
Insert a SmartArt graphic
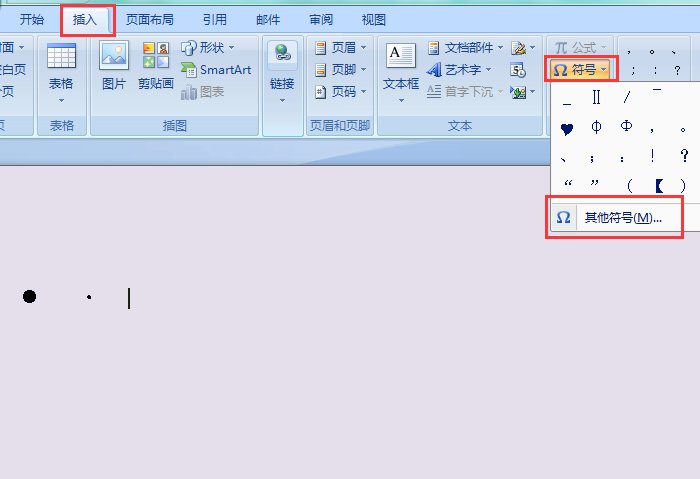(x=216, y=70)
